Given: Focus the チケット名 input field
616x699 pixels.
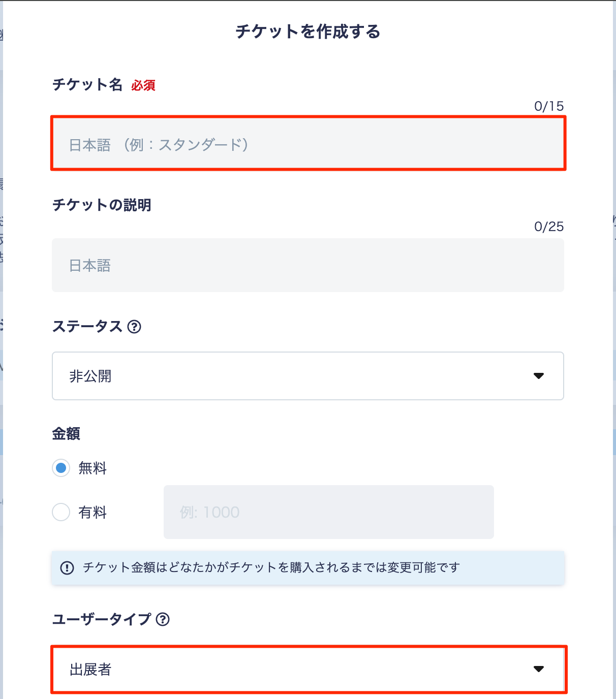Looking at the screenshot, I should [308, 143].
